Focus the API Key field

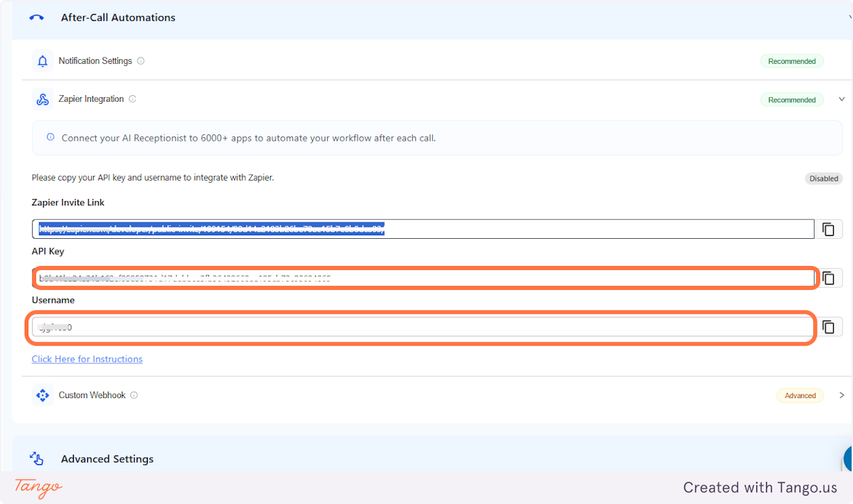423,278
